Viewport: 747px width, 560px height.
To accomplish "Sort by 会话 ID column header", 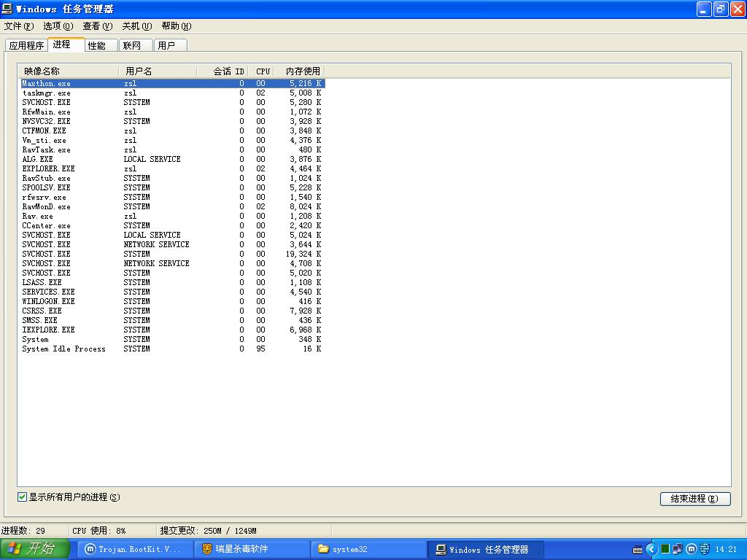I will 222,71.
